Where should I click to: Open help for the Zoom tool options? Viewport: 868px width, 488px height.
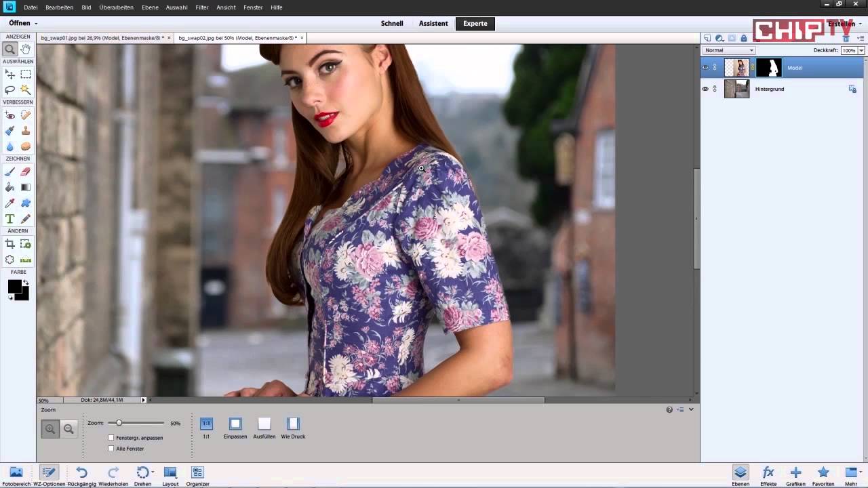[x=669, y=409]
